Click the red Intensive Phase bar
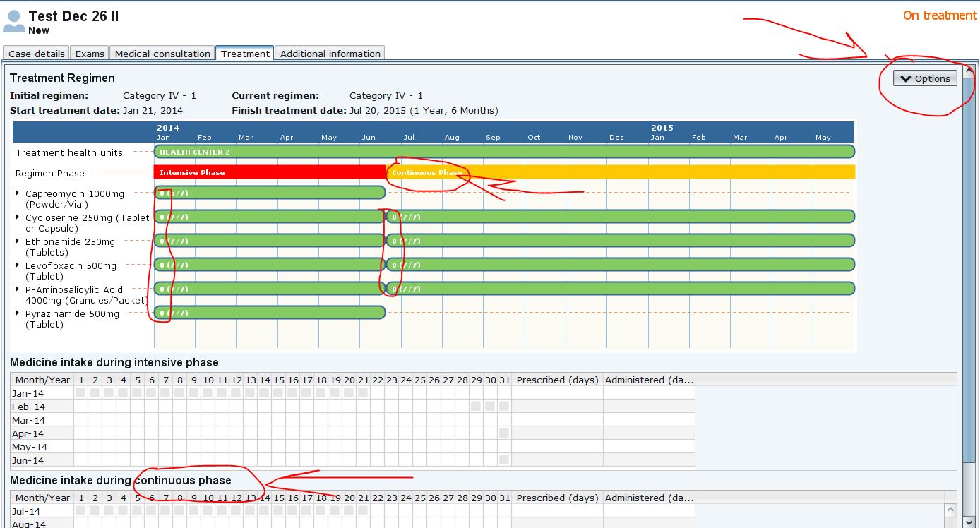 [x=270, y=172]
